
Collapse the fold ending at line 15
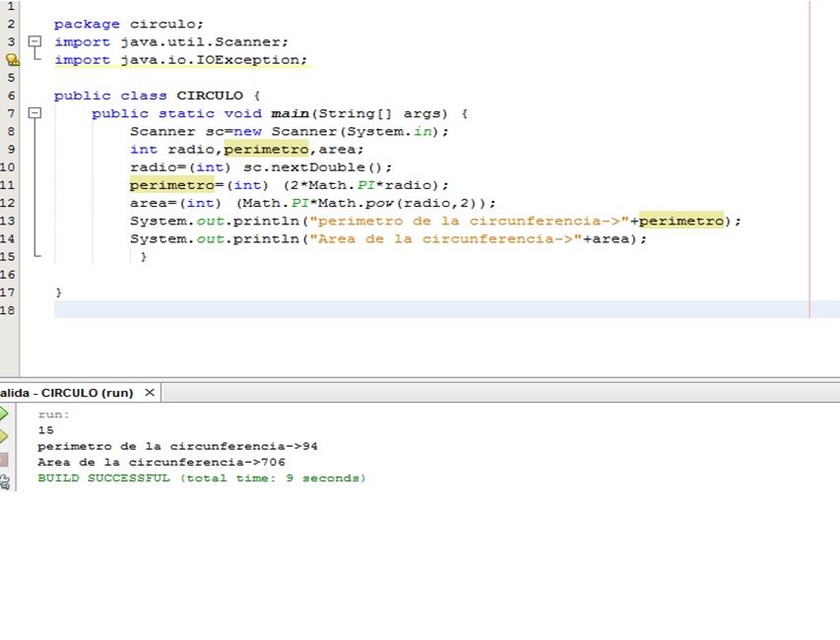pos(35,256)
